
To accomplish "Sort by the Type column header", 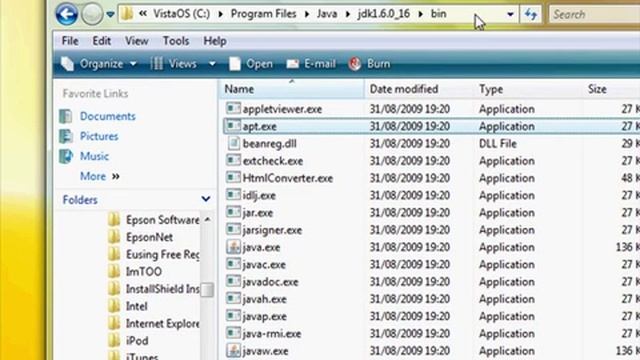I will 527,89.
